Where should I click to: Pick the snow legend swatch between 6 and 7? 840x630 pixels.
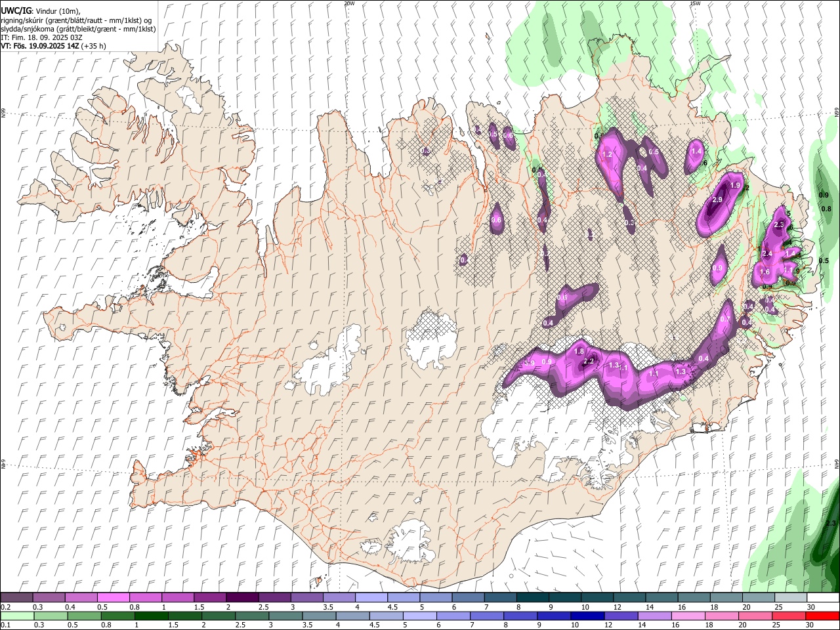click(x=469, y=598)
